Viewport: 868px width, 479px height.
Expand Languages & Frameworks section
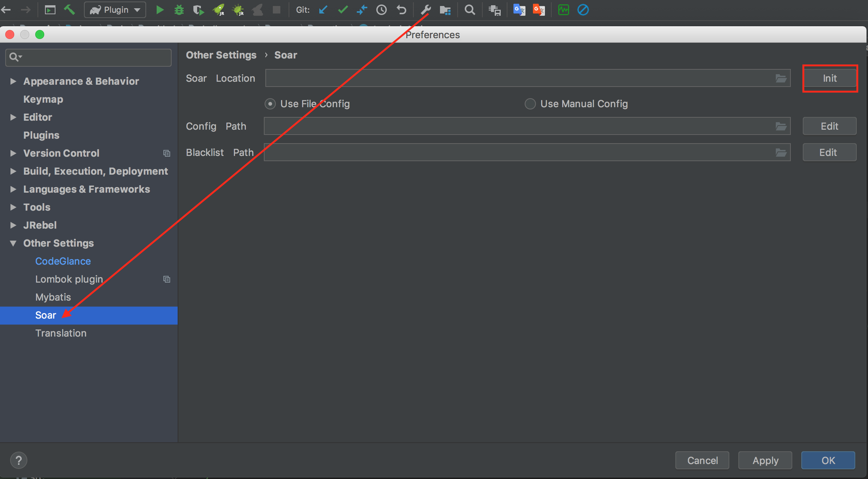click(x=13, y=189)
